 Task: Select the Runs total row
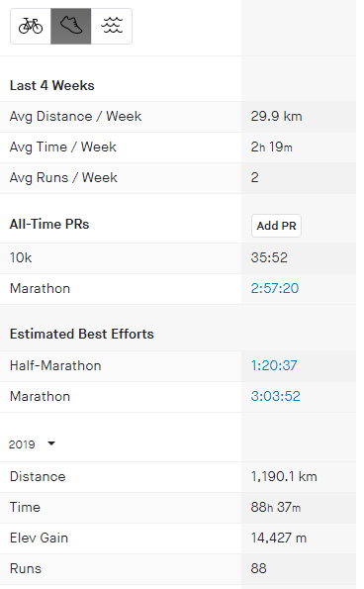178,569
